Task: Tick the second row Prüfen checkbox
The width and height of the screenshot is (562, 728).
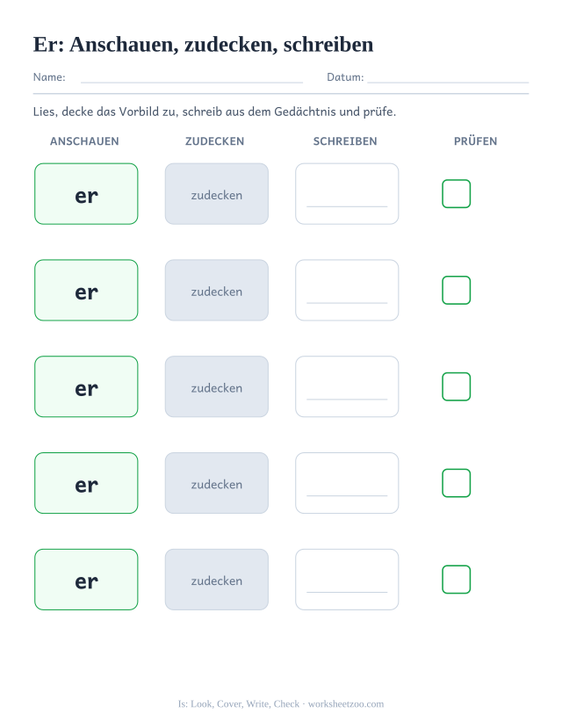Action: click(x=457, y=290)
